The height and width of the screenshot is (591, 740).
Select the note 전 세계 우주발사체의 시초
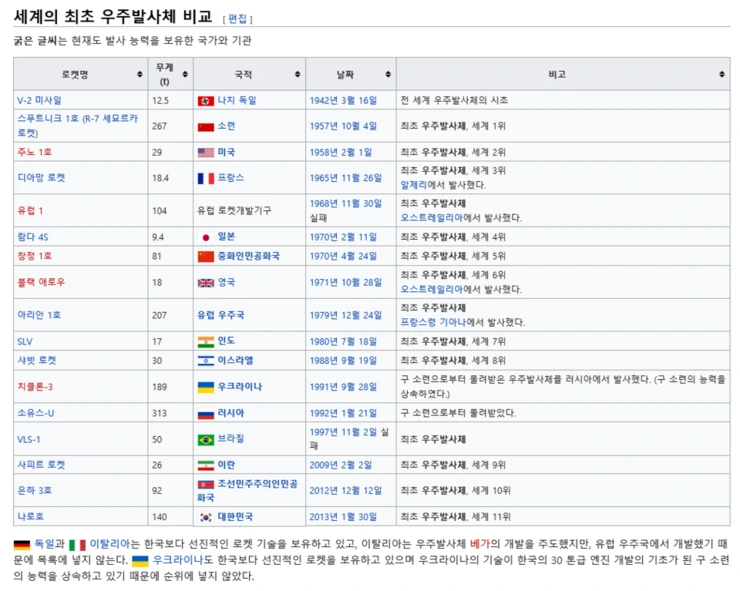(x=454, y=100)
